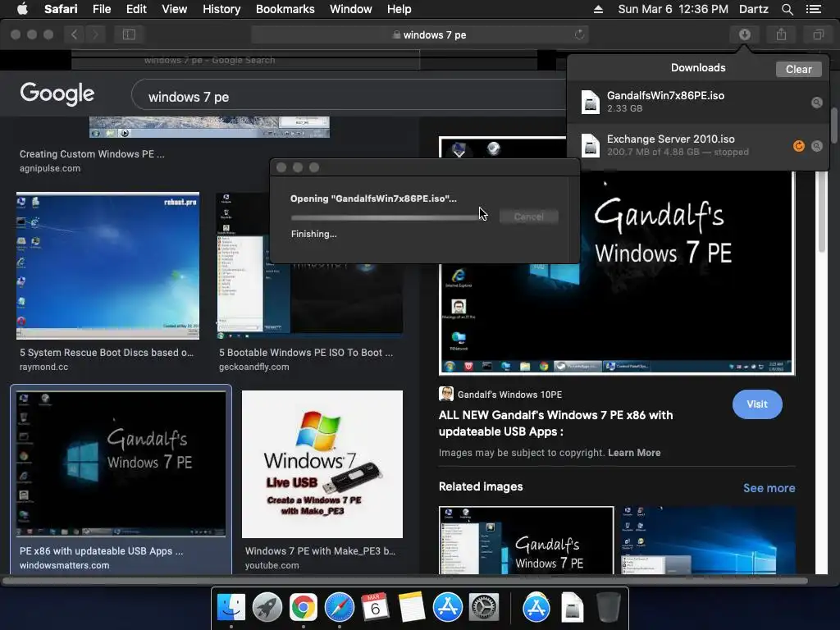
Task: Click the Gandalf's Windows 10PE site avatar
Action: (445, 394)
